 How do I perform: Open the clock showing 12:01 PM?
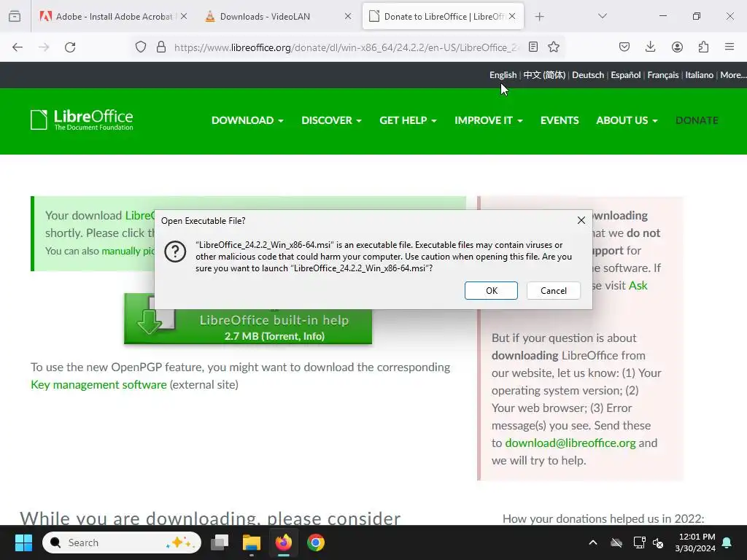[694, 542]
